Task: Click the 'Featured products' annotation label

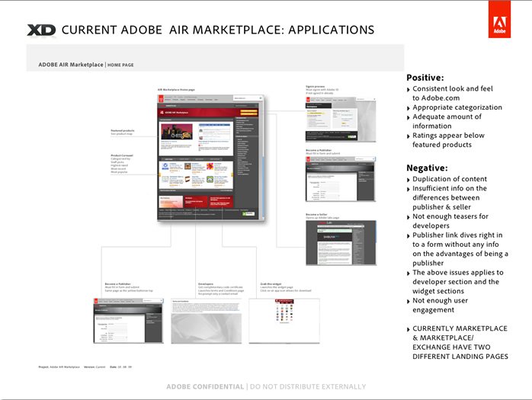Action: 123,130
